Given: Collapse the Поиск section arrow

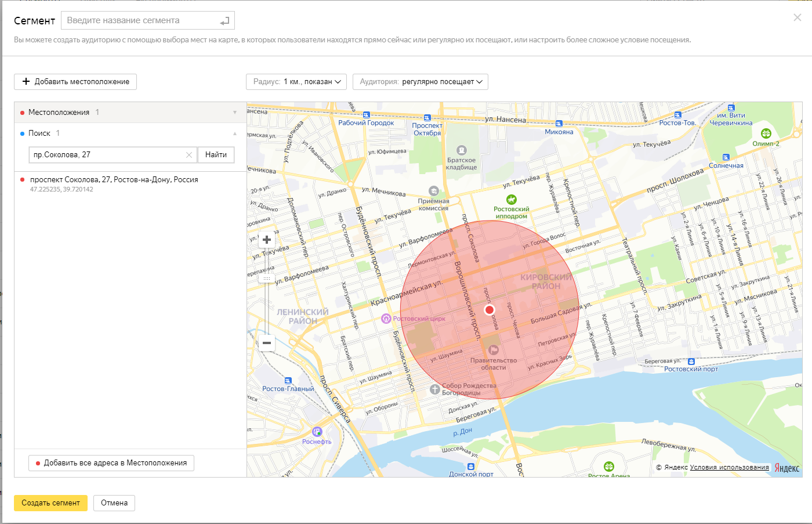Looking at the screenshot, I should coord(235,133).
